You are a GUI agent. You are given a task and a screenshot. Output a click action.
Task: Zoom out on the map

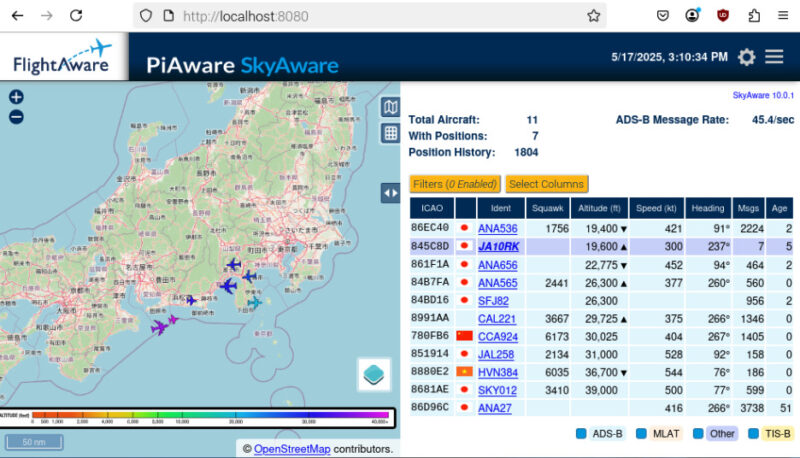(16, 117)
